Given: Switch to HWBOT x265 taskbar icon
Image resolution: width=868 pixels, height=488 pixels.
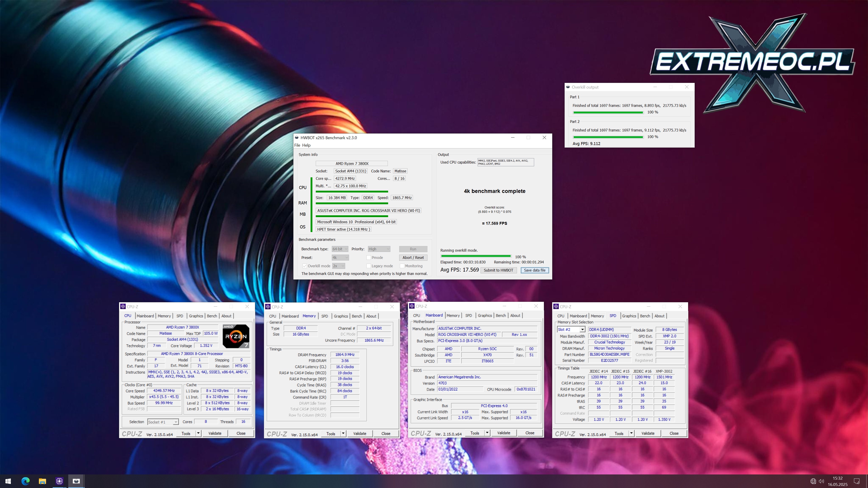Looking at the screenshot, I should (76, 481).
